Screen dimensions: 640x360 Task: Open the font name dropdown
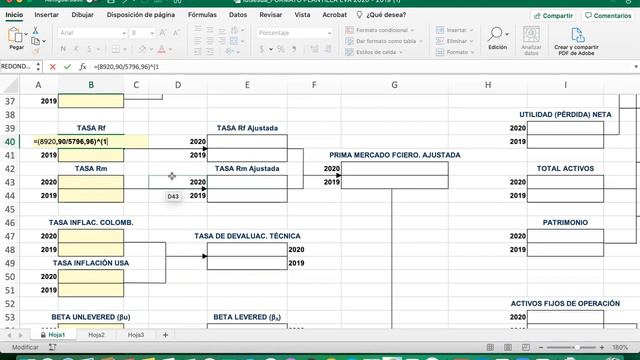click(124, 33)
